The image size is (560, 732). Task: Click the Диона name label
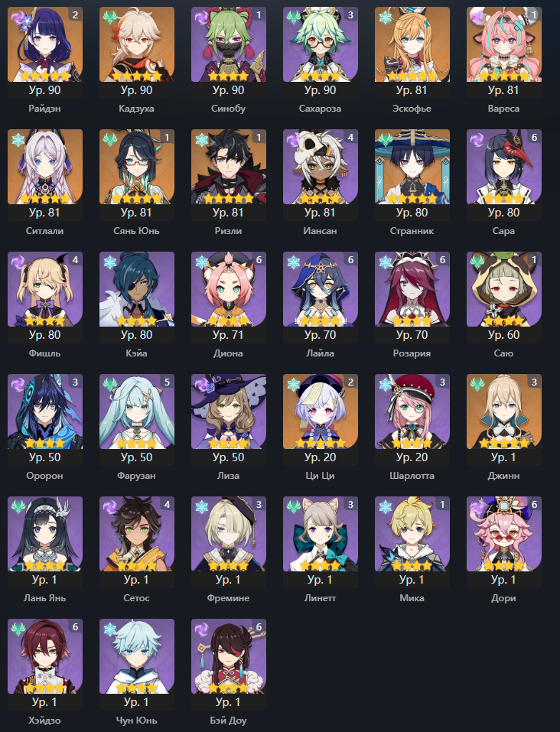[229, 353]
